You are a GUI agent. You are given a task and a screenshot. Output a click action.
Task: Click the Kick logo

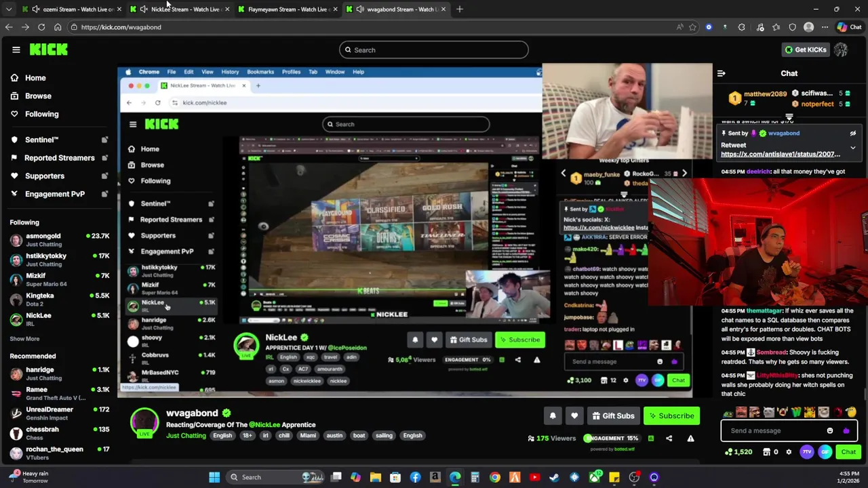tap(49, 49)
